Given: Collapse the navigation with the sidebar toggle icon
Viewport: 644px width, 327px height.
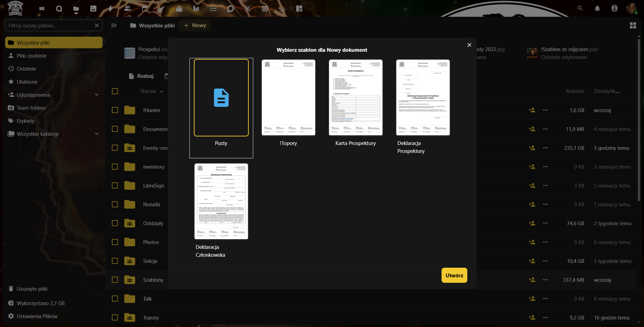Looking at the screenshot, I should pyautogui.click(x=114, y=25).
